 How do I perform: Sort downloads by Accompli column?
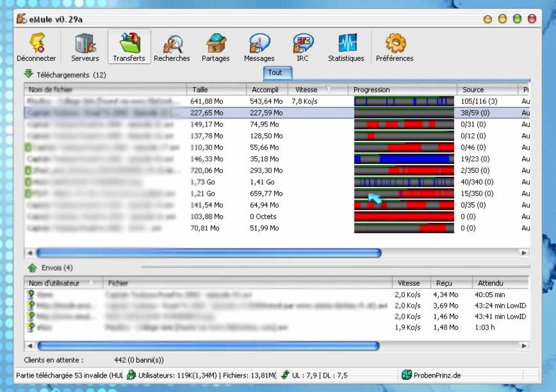pos(266,89)
